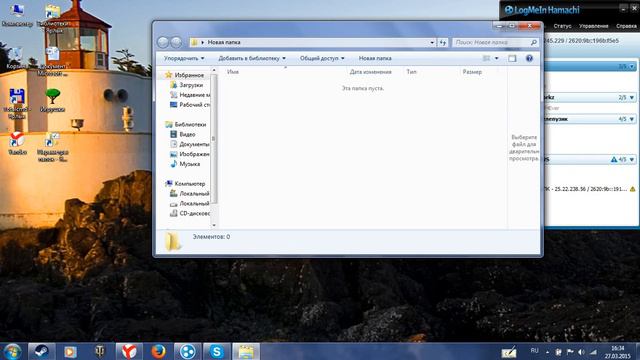Click the RU language indicator
This screenshot has height=360, width=640.
tap(534, 351)
